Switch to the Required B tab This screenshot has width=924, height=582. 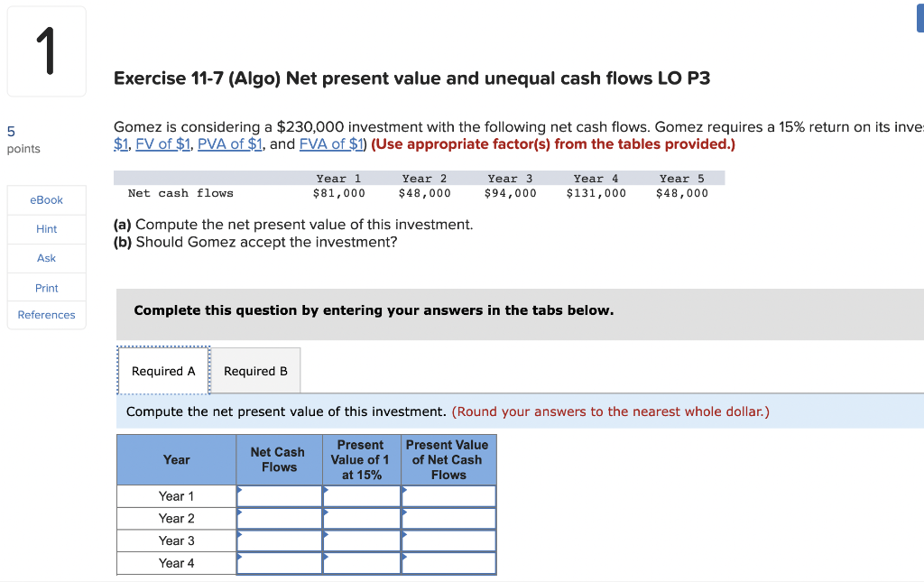pos(254,370)
